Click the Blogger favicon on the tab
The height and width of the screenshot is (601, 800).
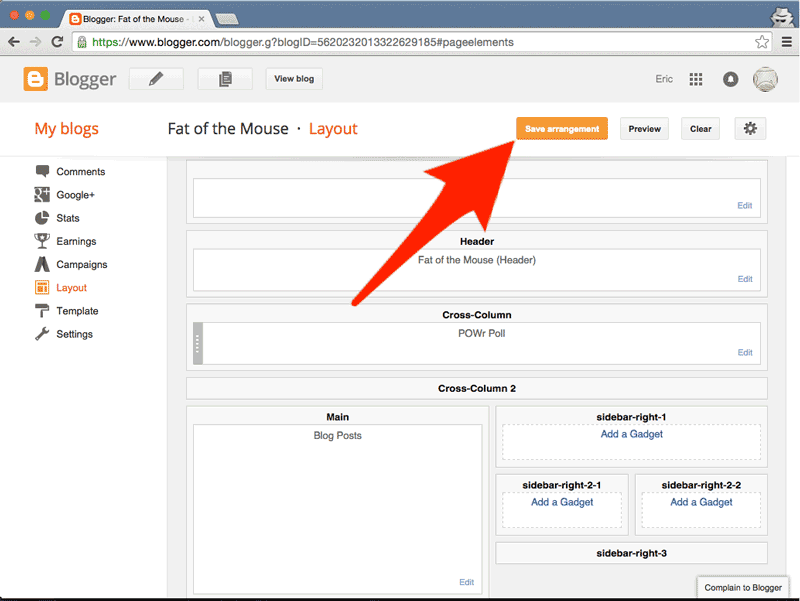(x=75, y=19)
